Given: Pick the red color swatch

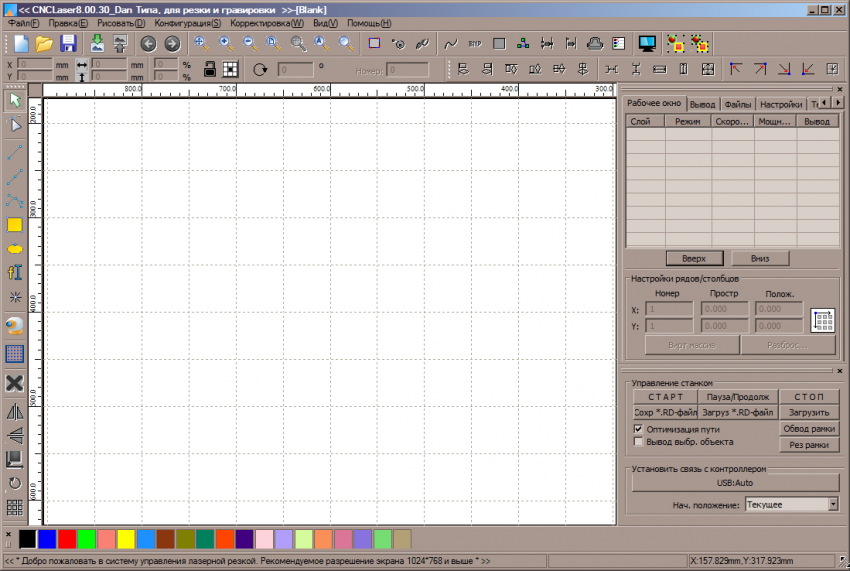Looking at the screenshot, I should pos(67,539).
